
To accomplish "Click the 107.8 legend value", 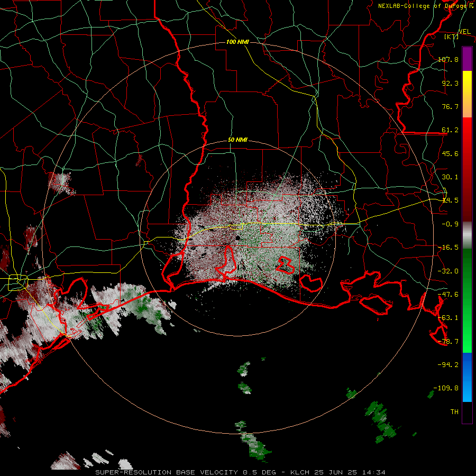I will [448, 59].
